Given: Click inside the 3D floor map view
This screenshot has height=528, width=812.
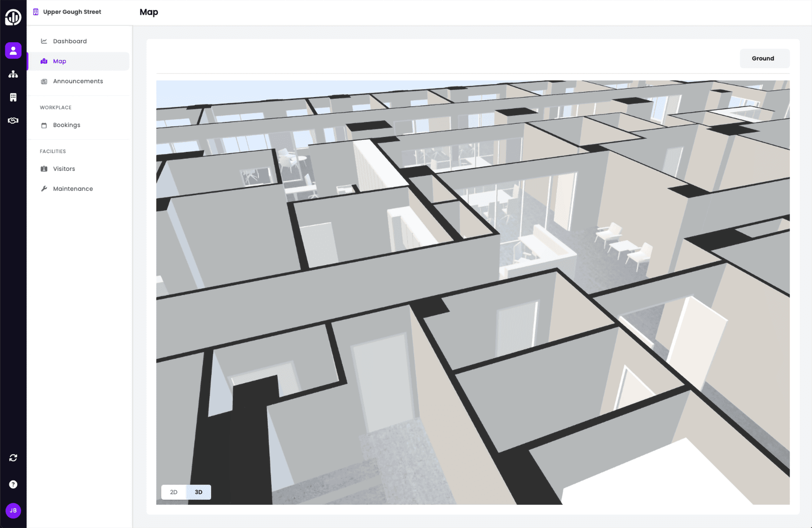Looking at the screenshot, I should [x=473, y=292].
